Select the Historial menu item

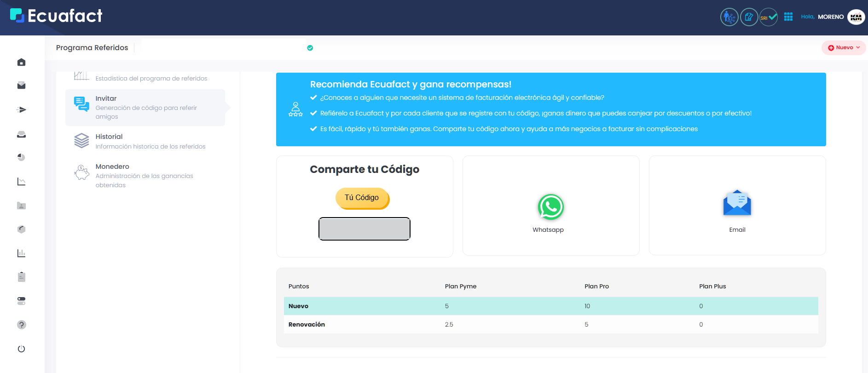[145, 141]
